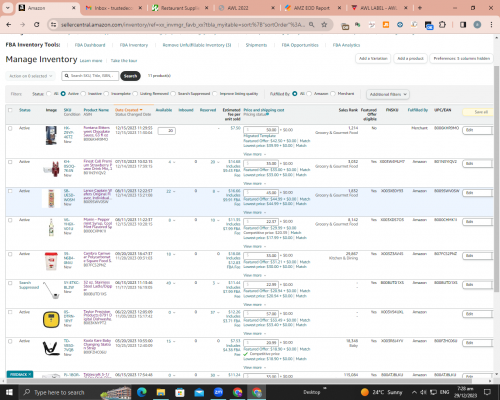
Task: Open new tab with plus icon
Action: click(x=420, y=8)
